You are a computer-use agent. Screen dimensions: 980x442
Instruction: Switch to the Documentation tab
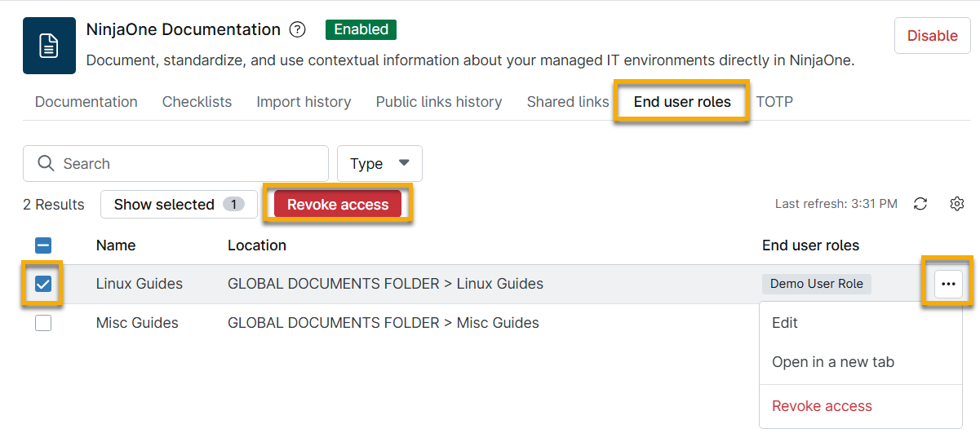[86, 102]
